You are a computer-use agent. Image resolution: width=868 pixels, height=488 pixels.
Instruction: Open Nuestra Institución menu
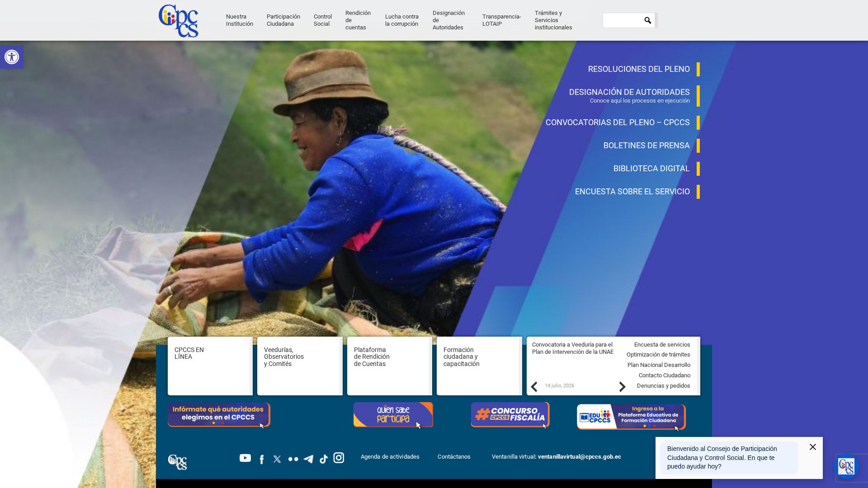(x=240, y=20)
